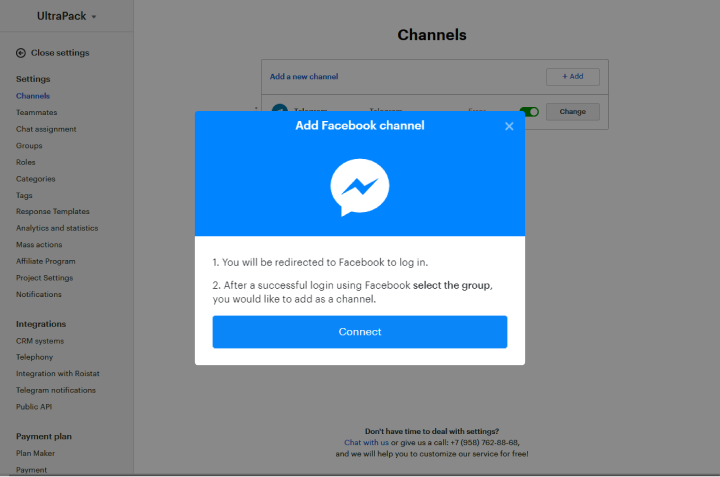Open Project Settings

pos(45,278)
